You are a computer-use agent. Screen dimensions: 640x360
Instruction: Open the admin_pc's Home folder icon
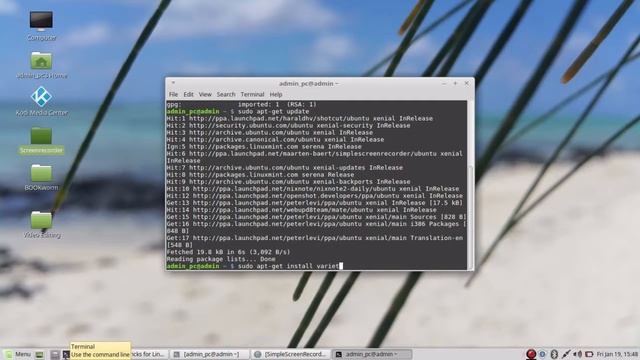(41, 64)
